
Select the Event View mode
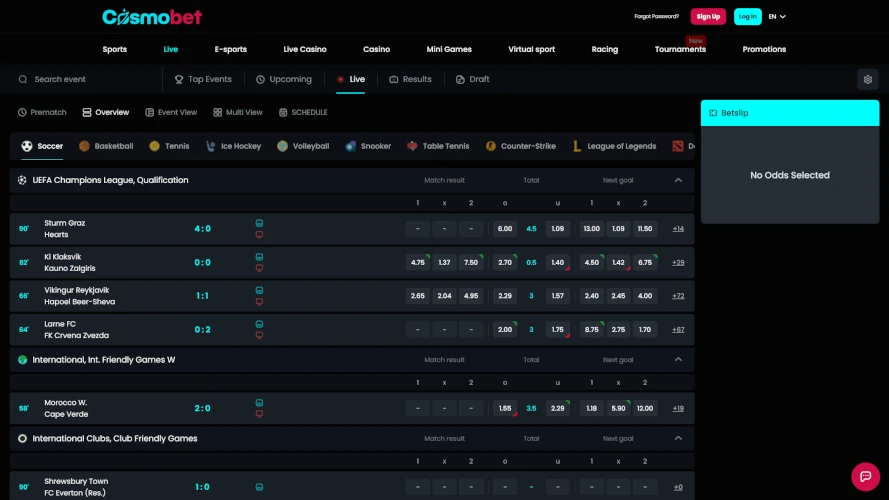coord(171,112)
